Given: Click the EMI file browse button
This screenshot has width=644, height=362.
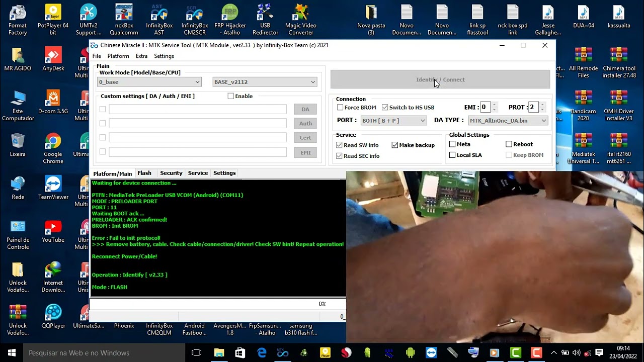Looking at the screenshot, I should (x=305, y=152).
